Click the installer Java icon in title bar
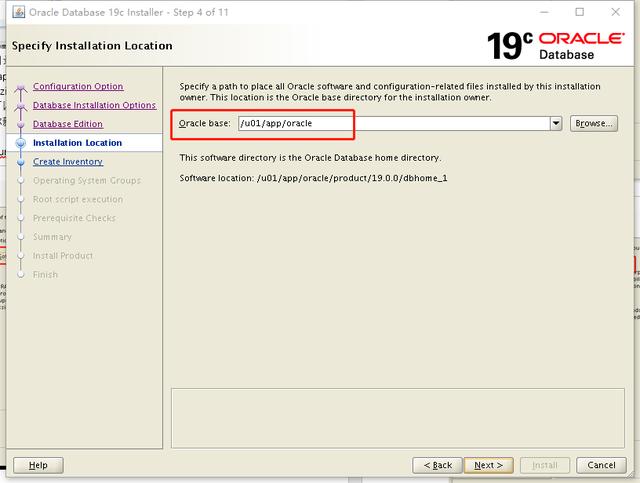This screenshot has height=483, width=640. coord(19,12)
